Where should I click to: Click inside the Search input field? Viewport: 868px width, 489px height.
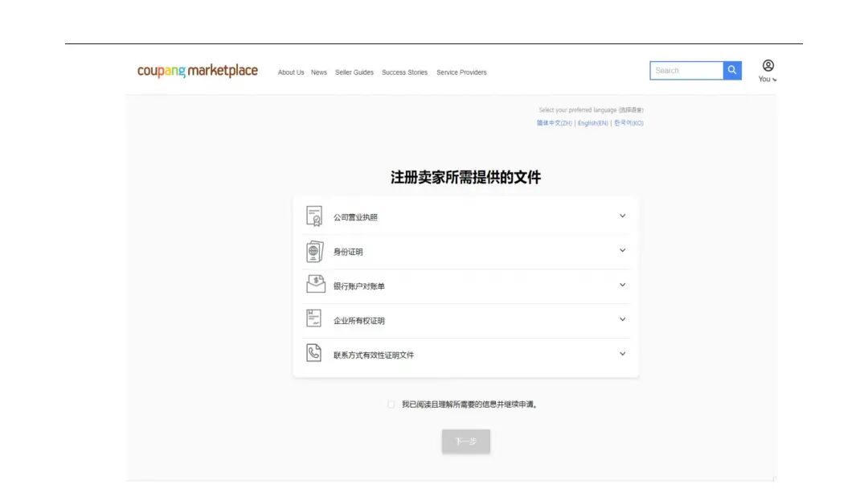[687, 70]
